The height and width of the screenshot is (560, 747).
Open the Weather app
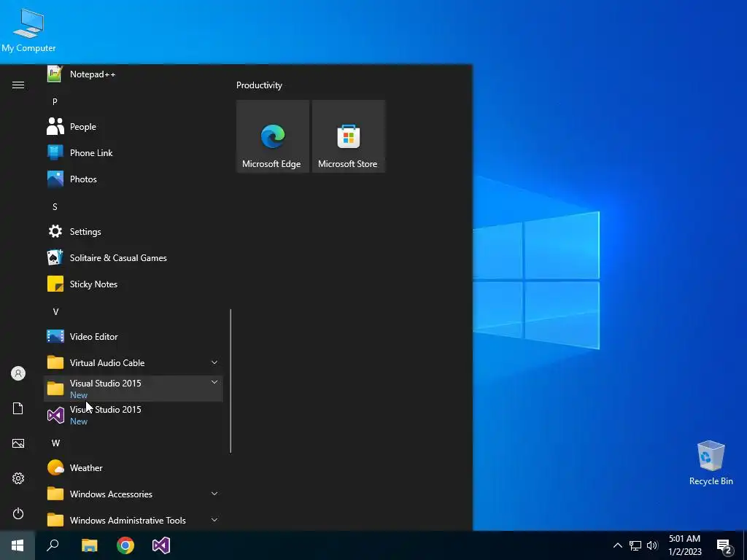tap(133, 467)
